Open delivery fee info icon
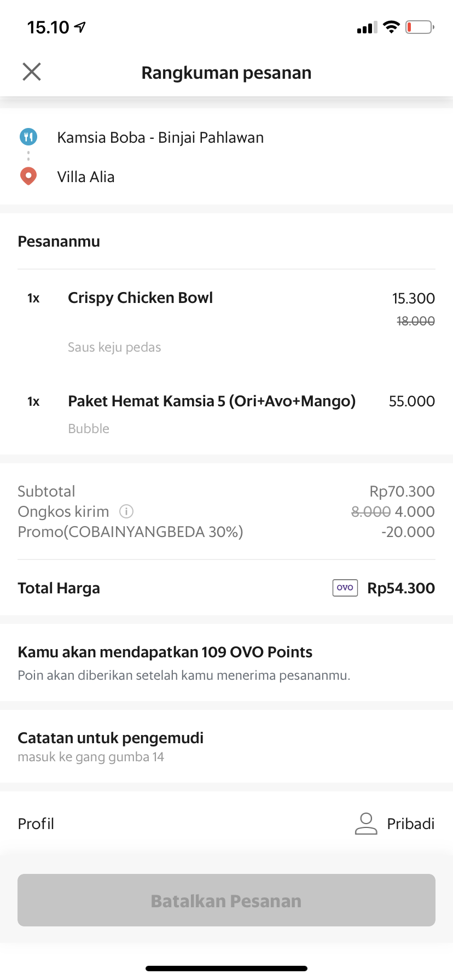Viewport: 453px width, 980px height. pyautogui.click(x=126, y=511)
